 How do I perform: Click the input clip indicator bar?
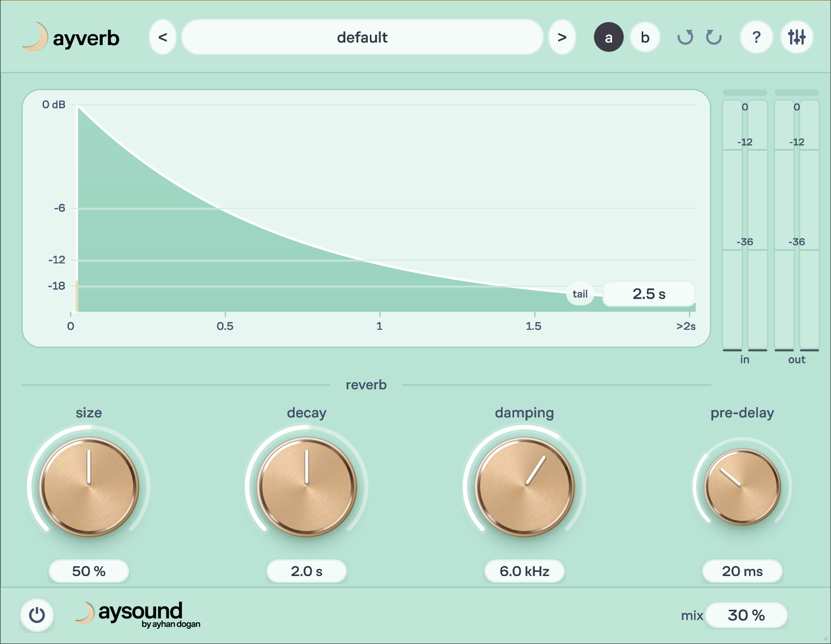tap(744, 93)
